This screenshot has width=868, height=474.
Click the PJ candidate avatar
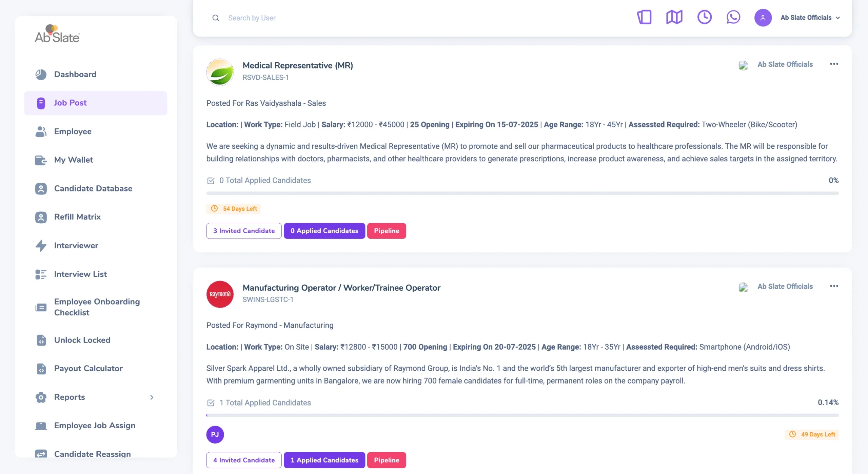[215, 434]
